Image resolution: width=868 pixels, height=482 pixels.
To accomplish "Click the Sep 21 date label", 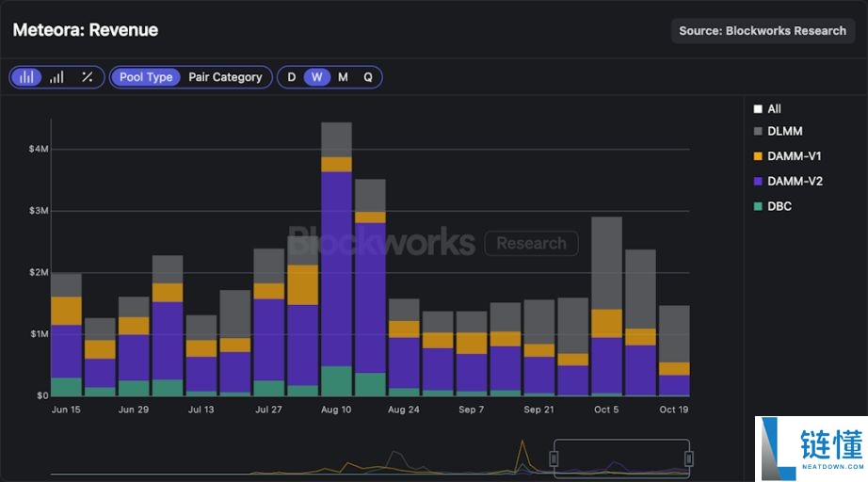I will click(x=538, y=410).
